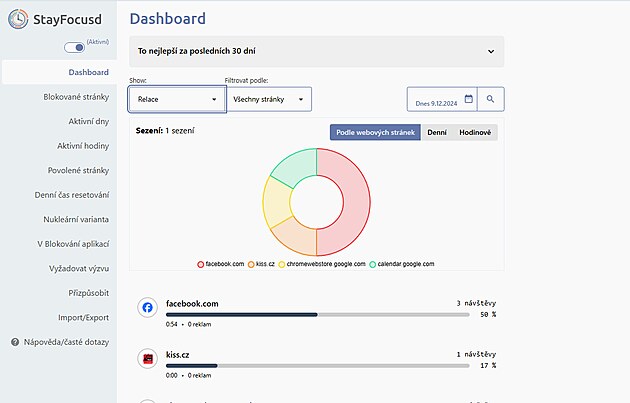Switch to the Hodinově tab
Viewport: 630px width, 403px height.
(474, 132)
